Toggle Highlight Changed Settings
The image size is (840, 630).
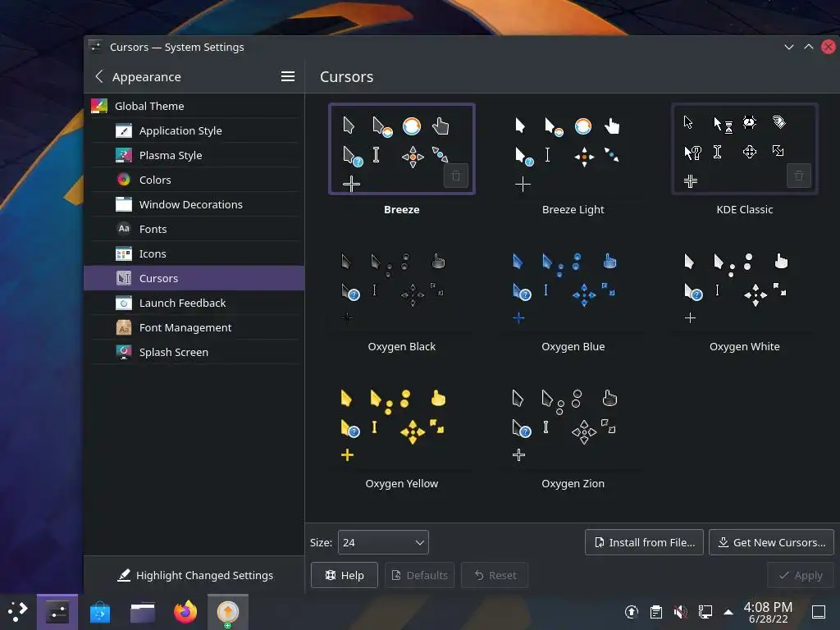pos(194,575)
